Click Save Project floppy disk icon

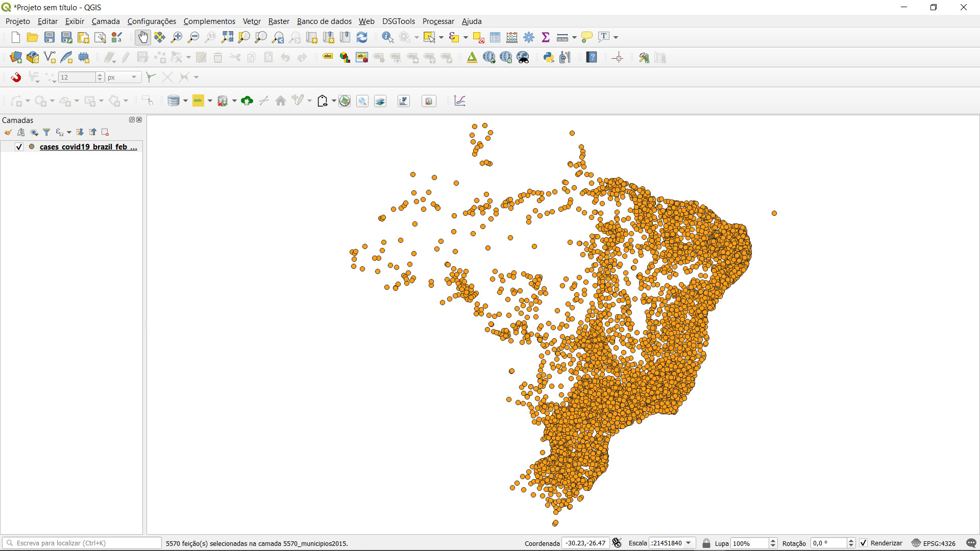(x=50, y=37)
